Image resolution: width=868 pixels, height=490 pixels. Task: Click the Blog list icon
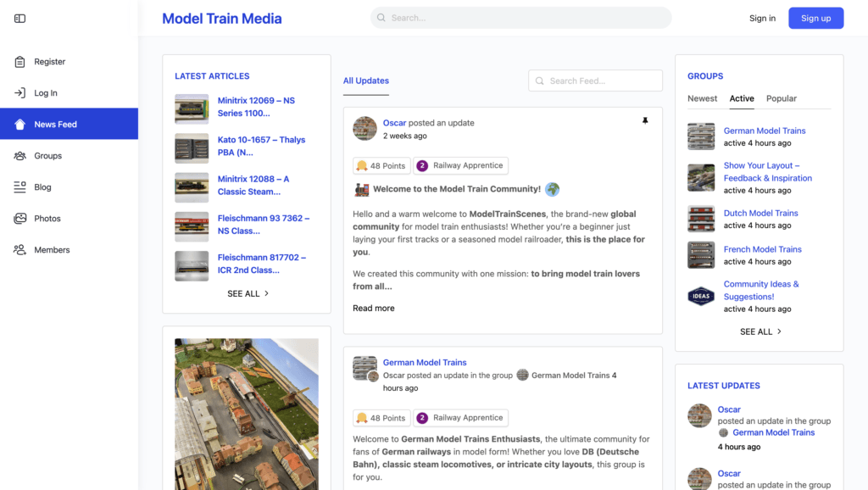pyautogui.click(x=20, y=187)
